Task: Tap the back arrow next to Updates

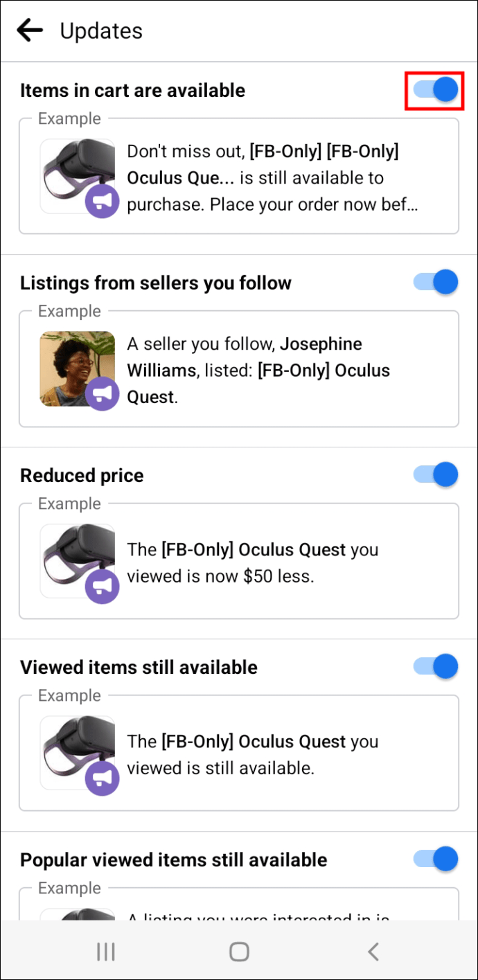Action: pyautogui.click(x=30, y=30)
